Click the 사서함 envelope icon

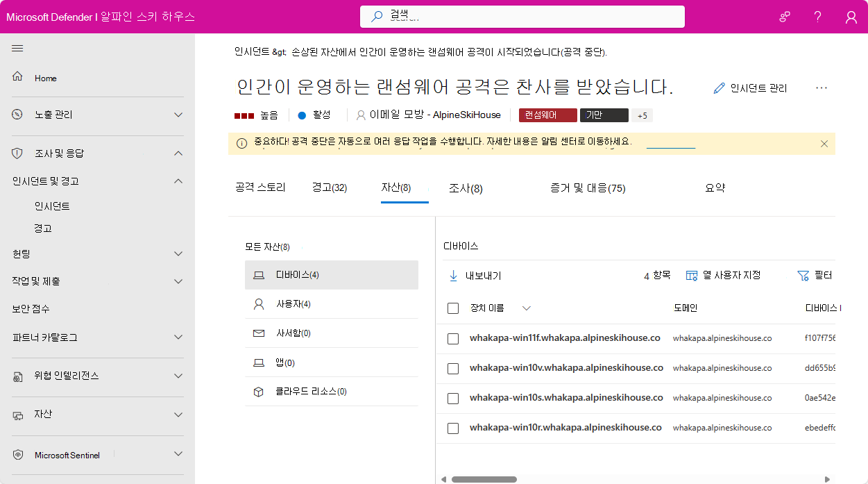click(x=259, y=333)
